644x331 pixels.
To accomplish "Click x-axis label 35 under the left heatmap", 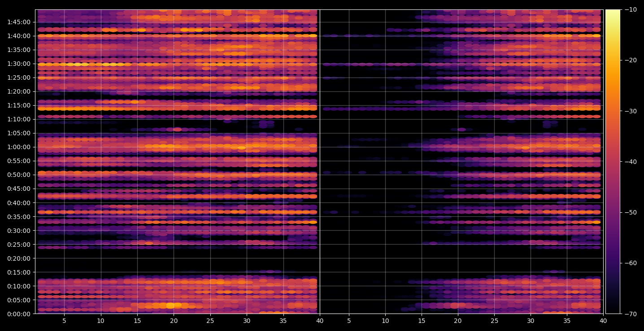I will click(283, 321).
